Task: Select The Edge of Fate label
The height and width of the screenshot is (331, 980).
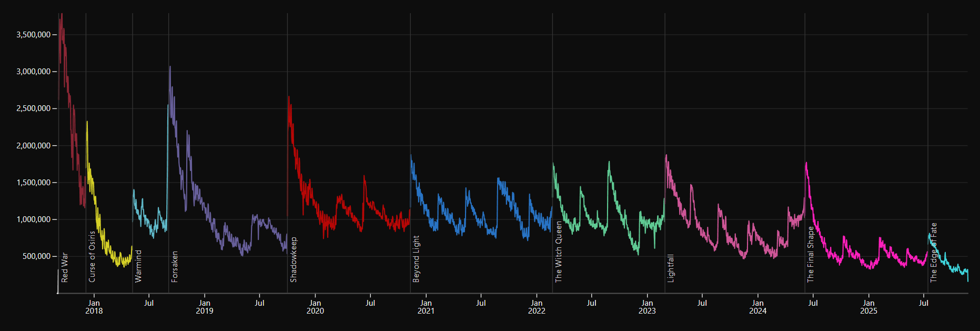Action: click(x=934, y=253)
